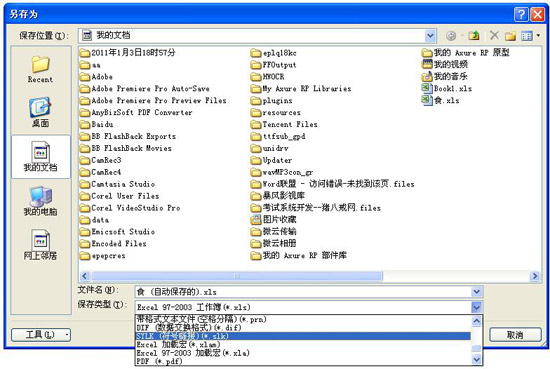This screenshot has width=550, height=369.
Task: Select the wavMP3con_gr folder
Action: [x=282, y=172]
